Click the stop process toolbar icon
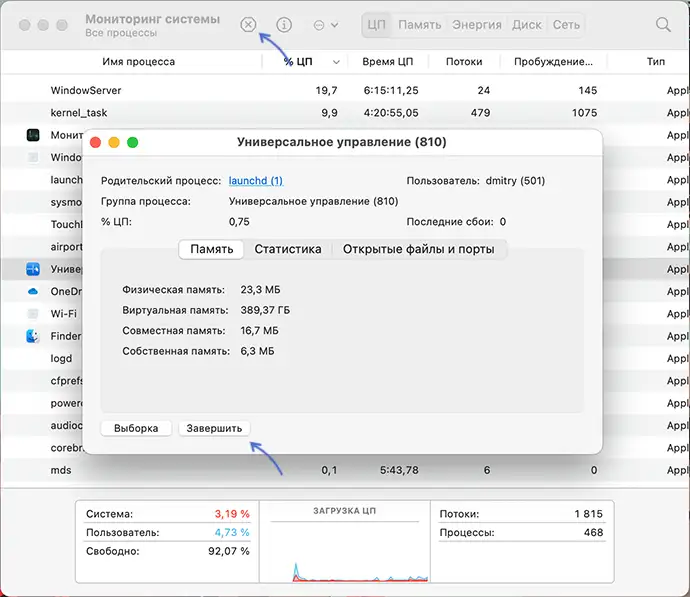 click(x=248, y=25)
